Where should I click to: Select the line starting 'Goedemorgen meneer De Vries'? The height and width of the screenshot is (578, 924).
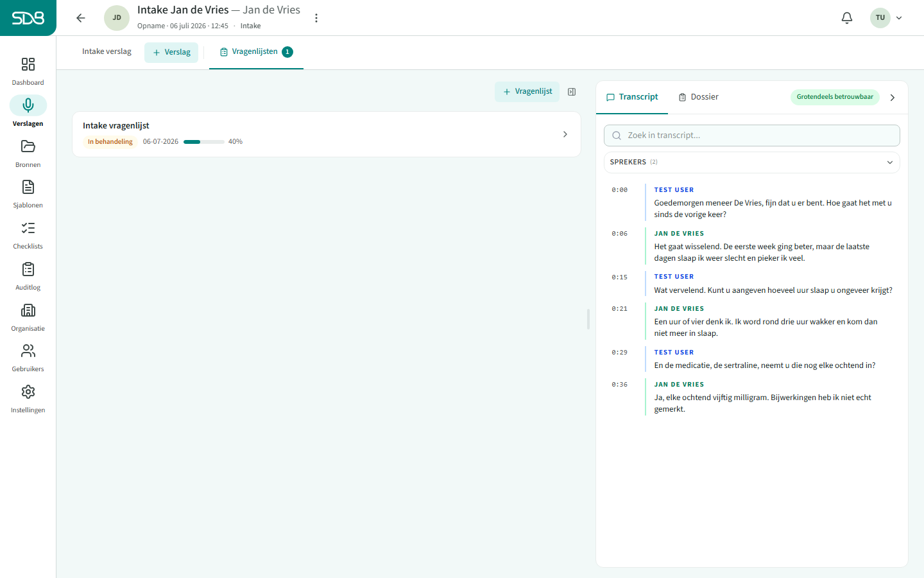pos(773,209)
